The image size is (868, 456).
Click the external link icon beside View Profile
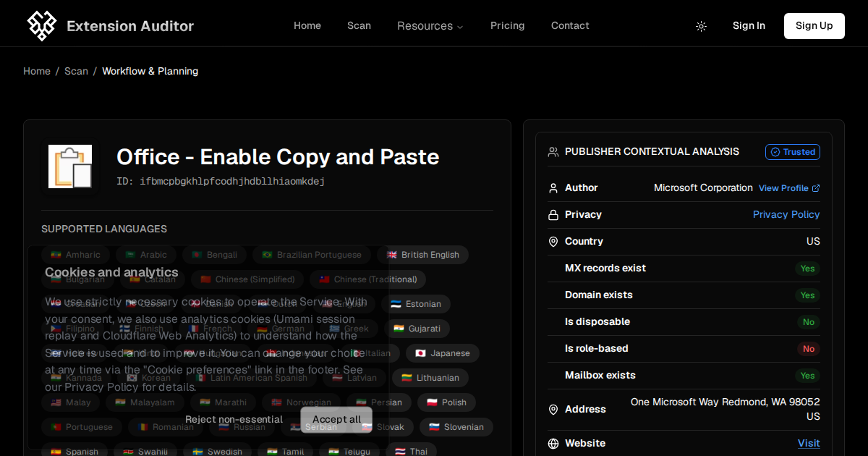[816, 188]
